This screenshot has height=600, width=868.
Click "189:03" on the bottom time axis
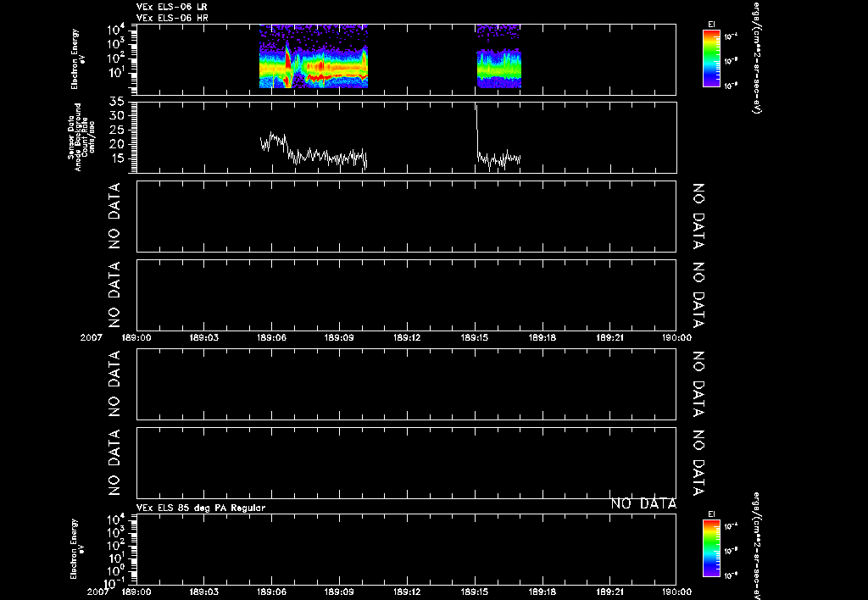[204, 592]
